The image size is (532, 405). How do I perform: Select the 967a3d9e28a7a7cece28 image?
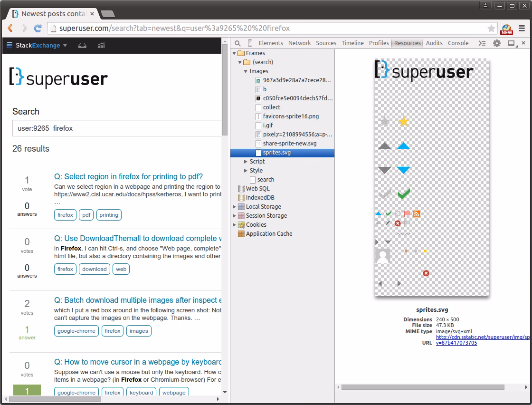(x=297, y=80)
